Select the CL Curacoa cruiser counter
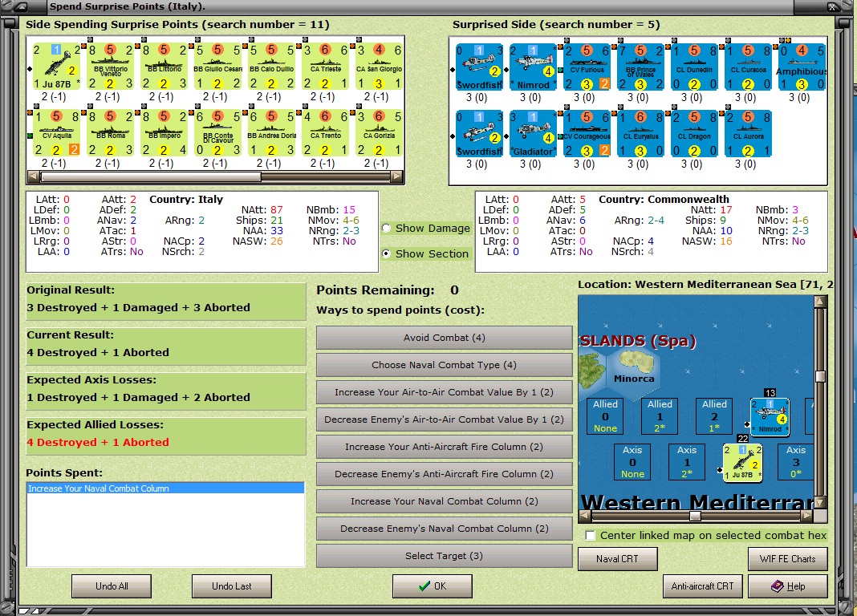Screen dimensions: 857x616 click(748, 67)
